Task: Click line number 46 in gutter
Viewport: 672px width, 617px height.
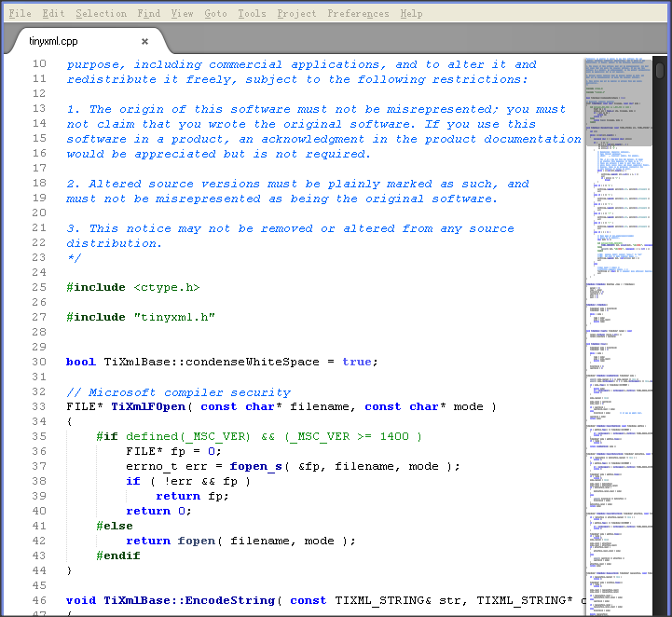Action: coord(39,600)
